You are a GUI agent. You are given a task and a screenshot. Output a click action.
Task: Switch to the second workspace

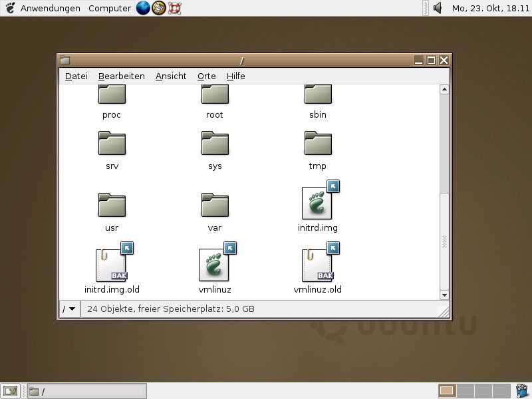(465, 391)
